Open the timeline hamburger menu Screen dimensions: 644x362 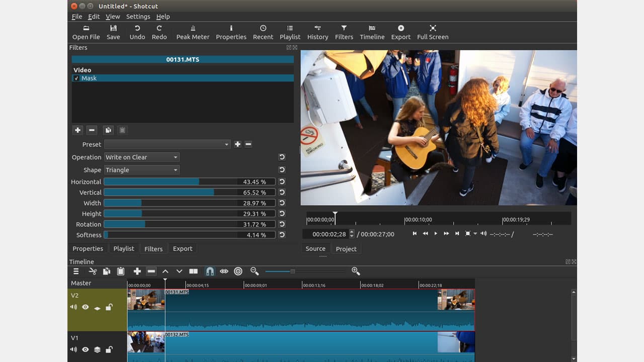pos(75,271)
